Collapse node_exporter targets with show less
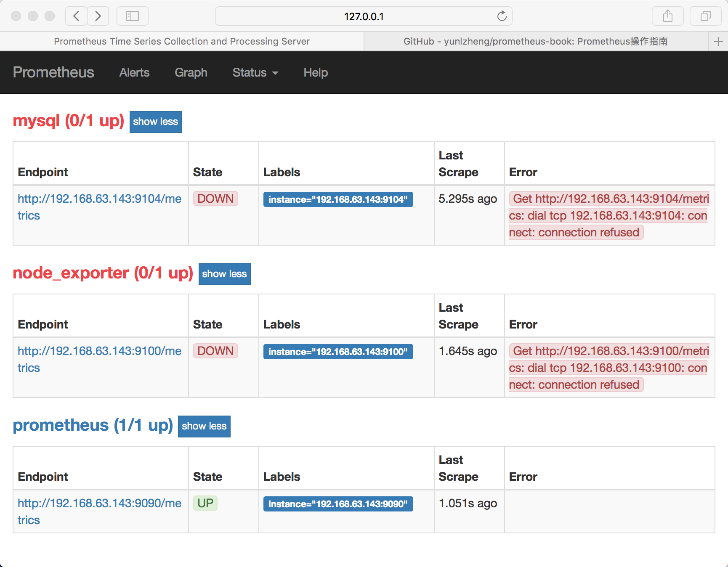Viewport: 728px width, 567px height. [x=225, y=274]
